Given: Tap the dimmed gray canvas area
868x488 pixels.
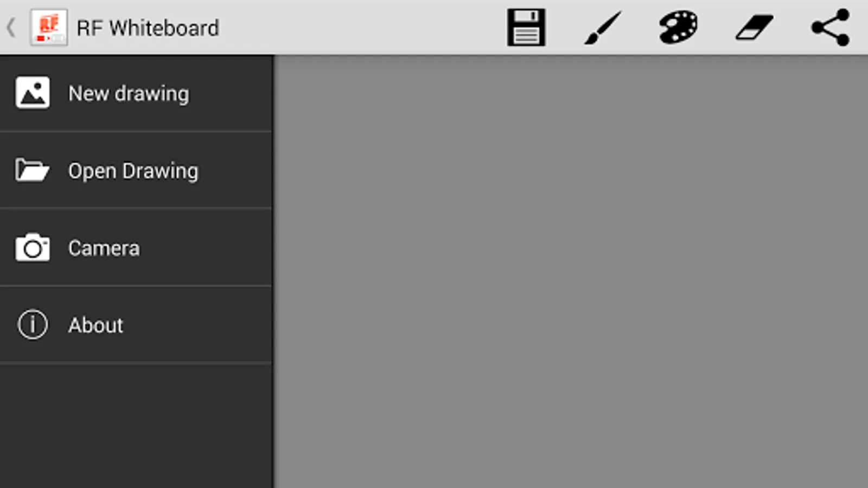Looking at the screenshot, I should tap(571, 271).
